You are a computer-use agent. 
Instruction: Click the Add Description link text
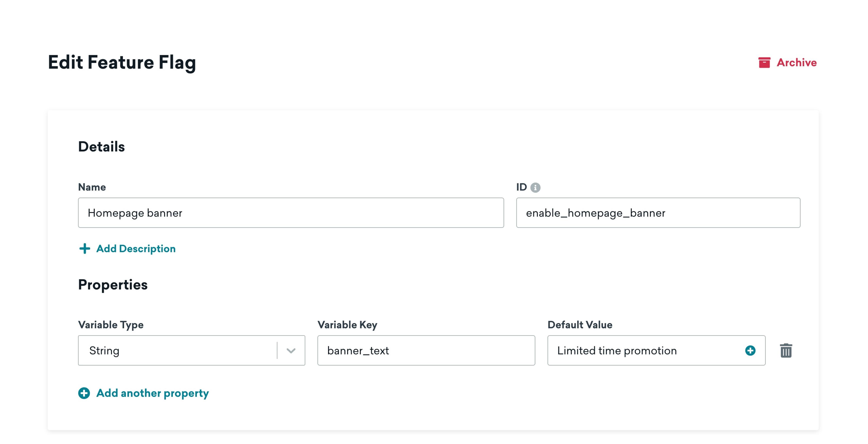pos(136,249)
